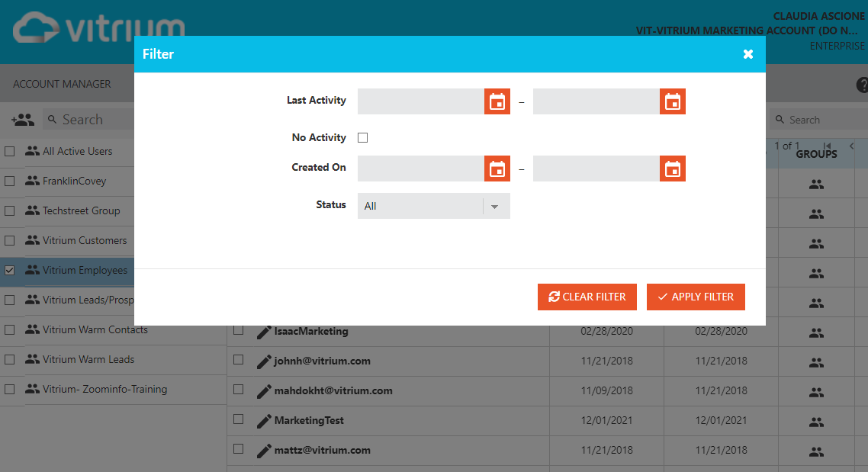Select Vitrium- Zoominfo-Training group

pos(104,390)
